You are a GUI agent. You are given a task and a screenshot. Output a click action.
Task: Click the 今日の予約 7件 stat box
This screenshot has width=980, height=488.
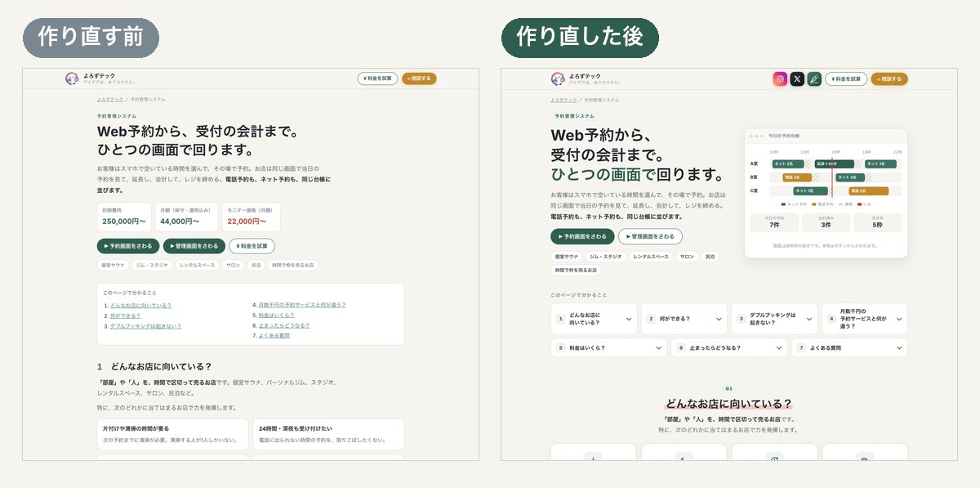pyautogui.click(x=773, y=222)
